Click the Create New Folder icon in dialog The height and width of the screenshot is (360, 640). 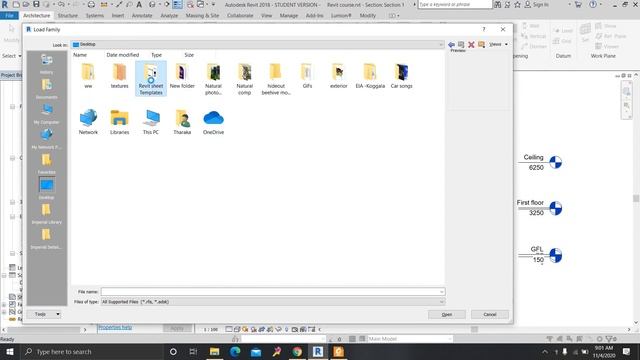[481, 44]
